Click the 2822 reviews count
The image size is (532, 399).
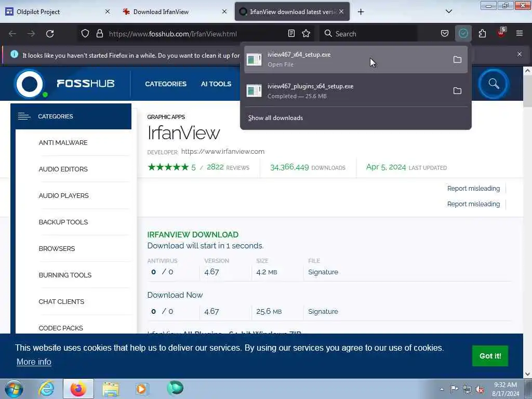pos(215,167)
